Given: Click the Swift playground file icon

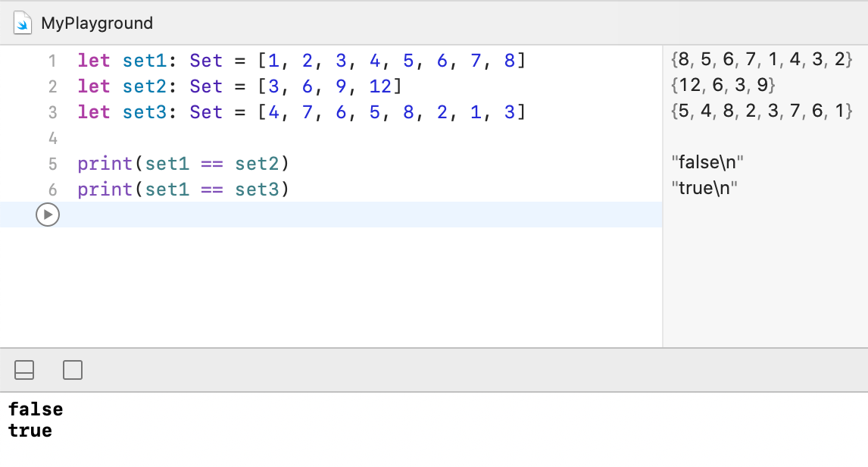Looking at the screenshot, I should pyautogui.click(x=23, y=24).
